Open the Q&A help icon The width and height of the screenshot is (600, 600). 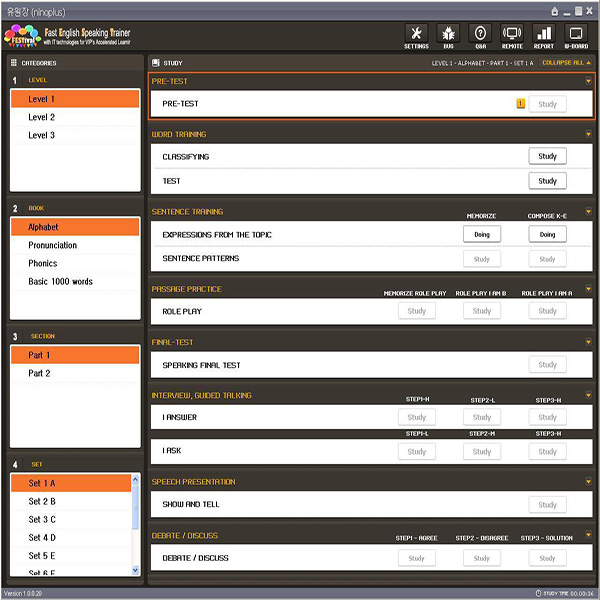480,37
